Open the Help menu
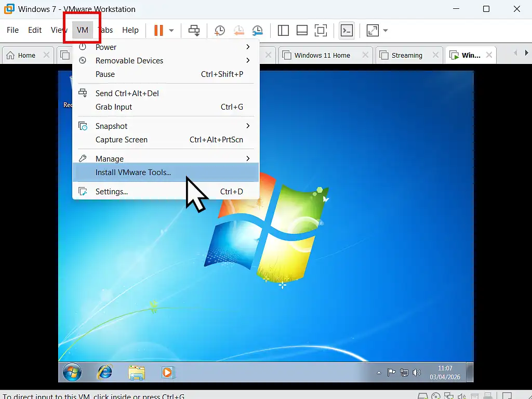Screen dimensions: 532x399 click(130, 30)
